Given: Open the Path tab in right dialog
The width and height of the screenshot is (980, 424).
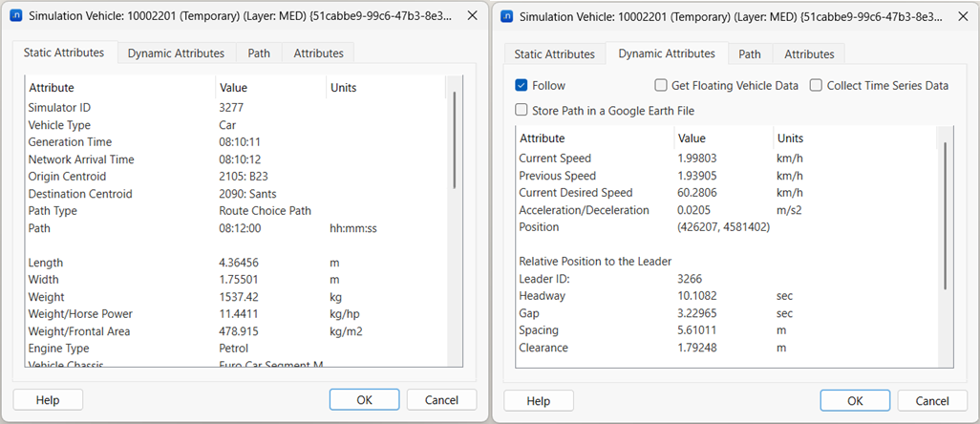Looking at the screenshot, I should tap(750, 54).
